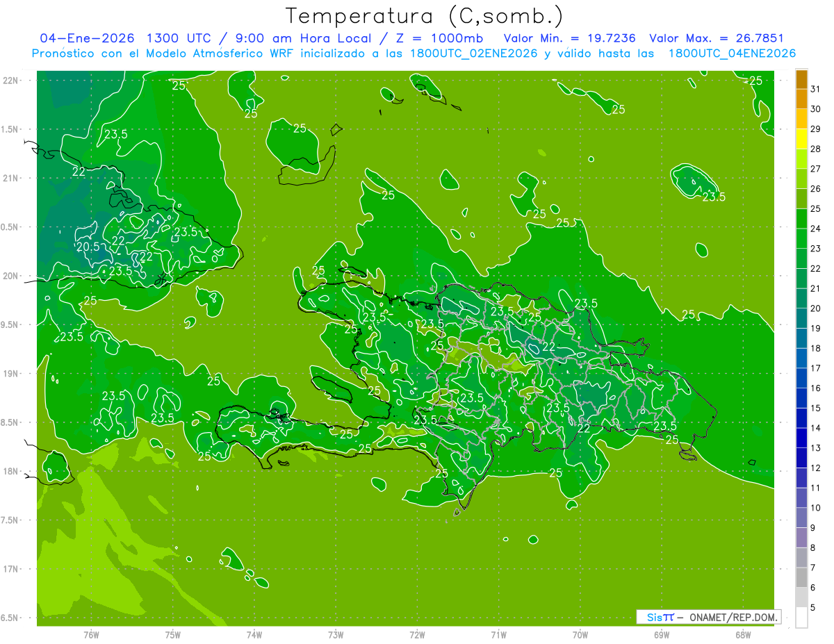Click the legend swatch between 16 and 17

pos(801,378)
